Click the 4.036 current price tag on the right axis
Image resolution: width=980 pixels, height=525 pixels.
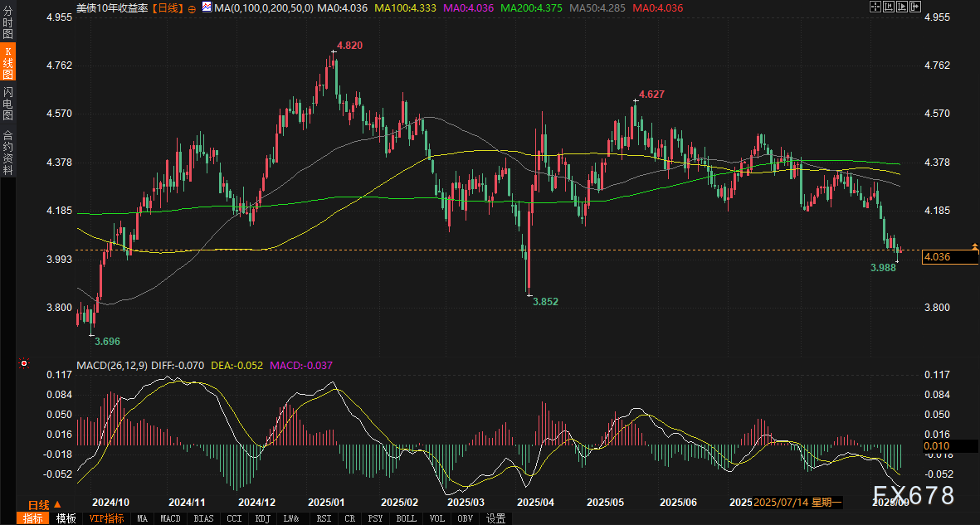[949, 257]
